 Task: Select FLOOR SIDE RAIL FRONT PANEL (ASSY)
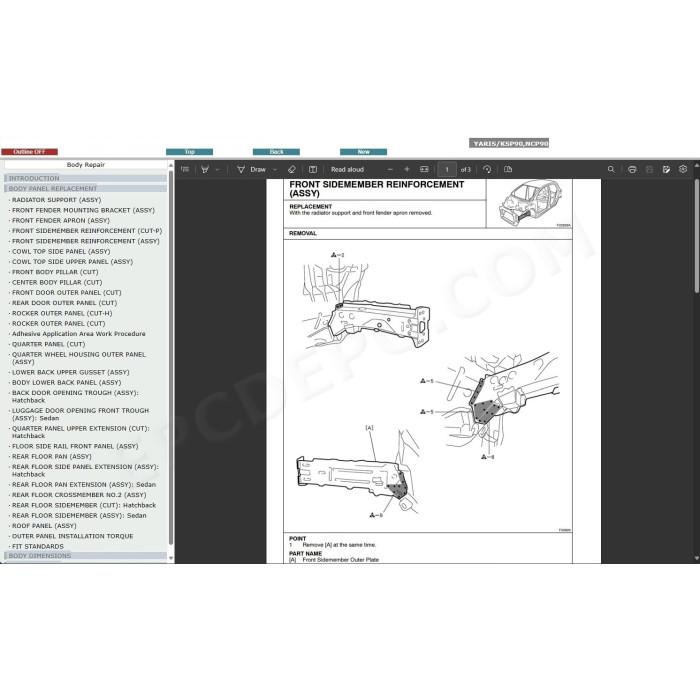click(75, 446)
